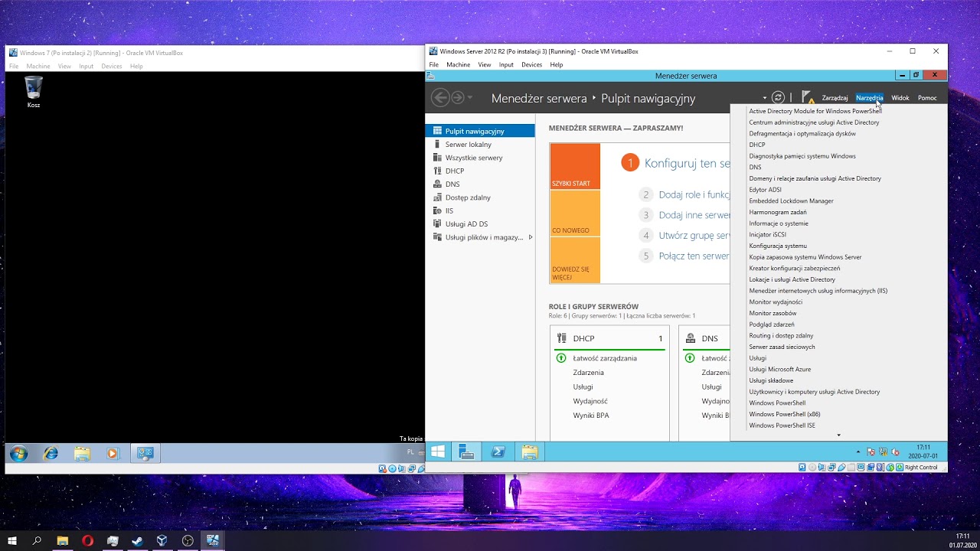Click 'Dodaj role i funkc...' link
The height and width of the screenshot is (551, 980).
click(x=694, y=195)
